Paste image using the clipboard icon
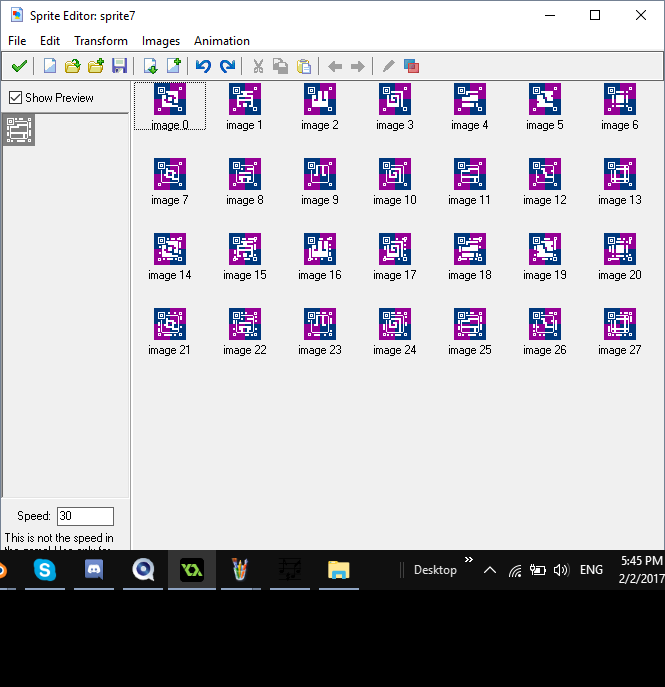The image size is (665, 687). (304, 67)
